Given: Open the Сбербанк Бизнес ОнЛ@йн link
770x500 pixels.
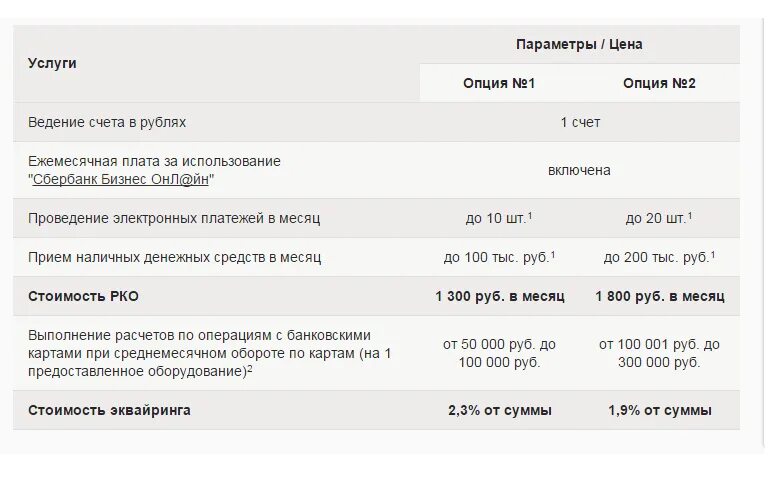Looking at the screenshot, I should [x=124, y=179].
